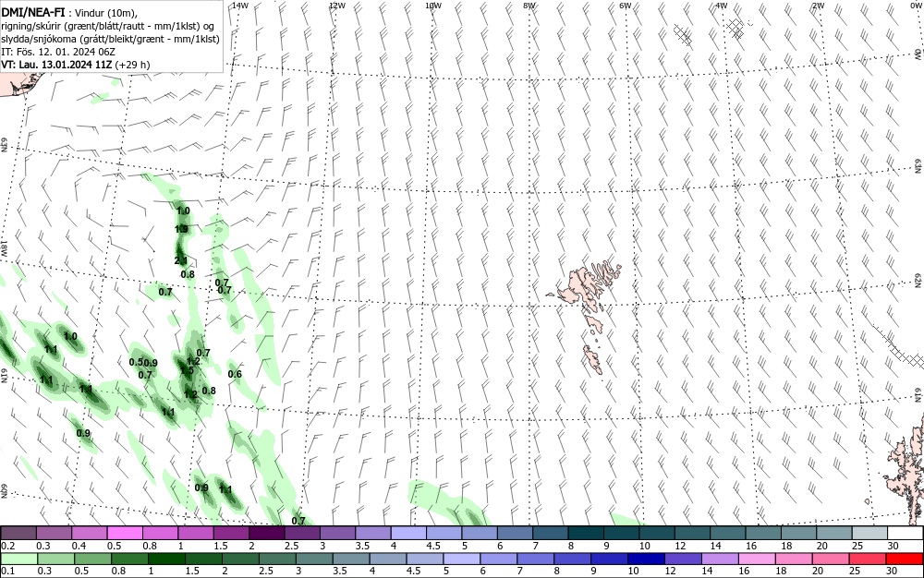
Task: Click the 8W longitude label
Action: [x=529, y=6]
